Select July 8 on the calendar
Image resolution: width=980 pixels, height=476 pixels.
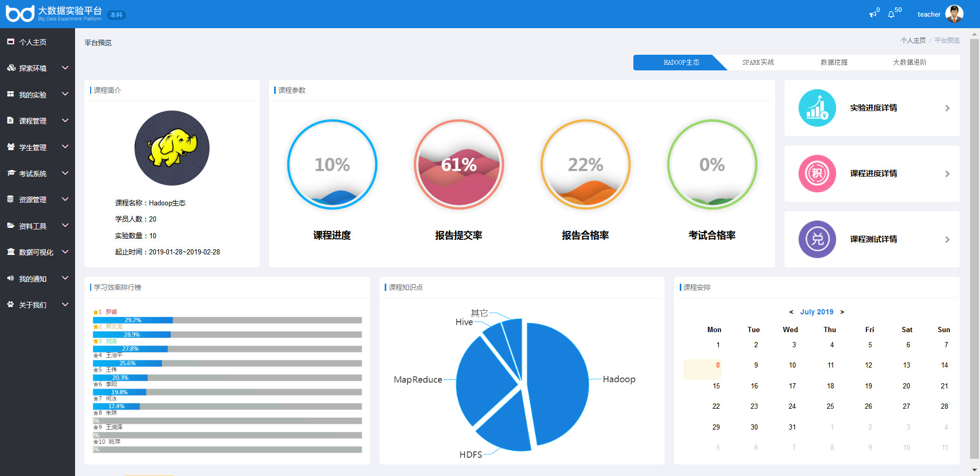717,365
